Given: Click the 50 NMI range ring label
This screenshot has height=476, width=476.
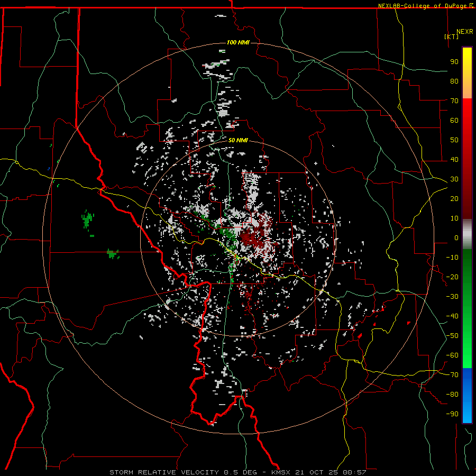Looking at the screenshot, I should click(238, 140).
